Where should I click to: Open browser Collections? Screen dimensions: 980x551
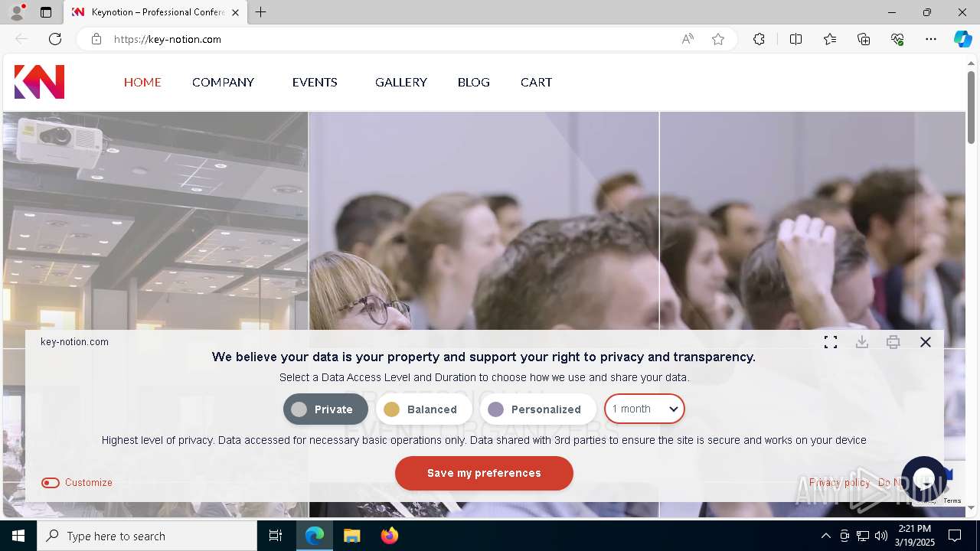(x=864, y=39)
